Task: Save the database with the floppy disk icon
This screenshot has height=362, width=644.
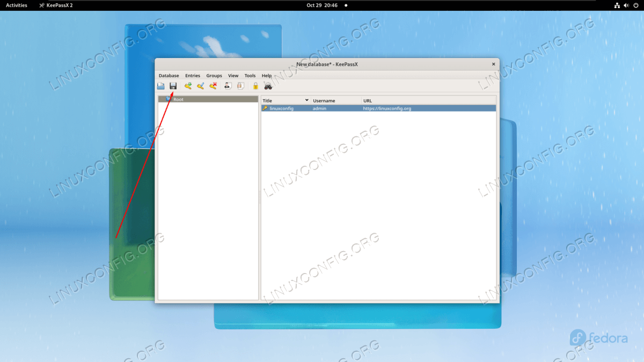Action: [x=173, y=86]
